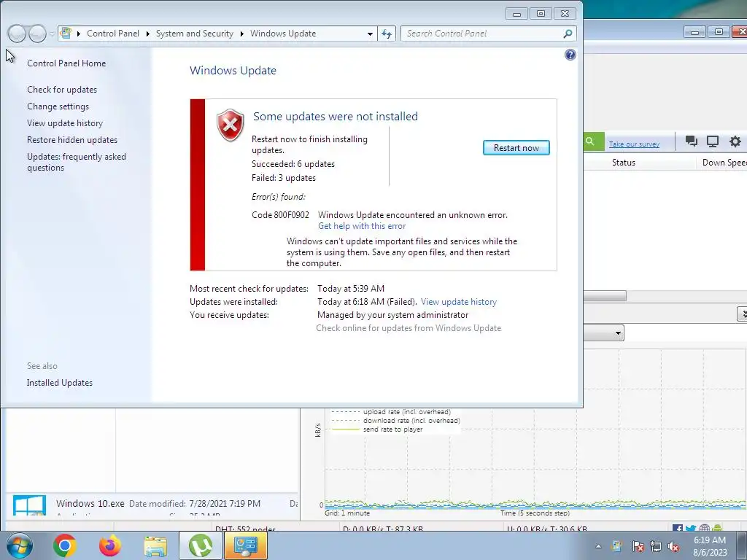Click the uTorrent horizontal scrollbar thumb
Screen dimensions: 747x560
(605, 296)
